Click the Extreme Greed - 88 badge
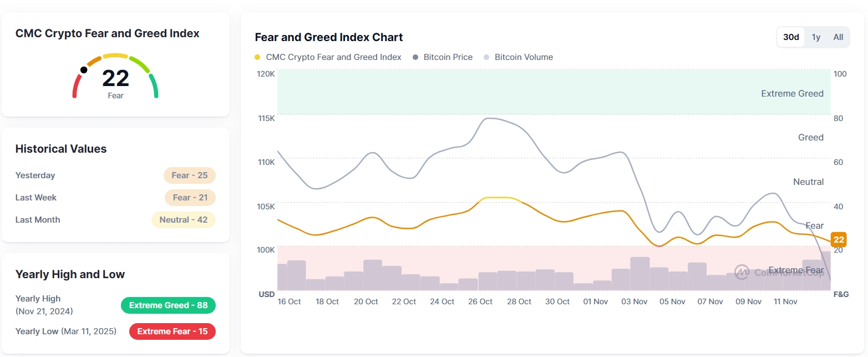Image resolution: width=868 pixels, height=357 pixels. [169, 305]
